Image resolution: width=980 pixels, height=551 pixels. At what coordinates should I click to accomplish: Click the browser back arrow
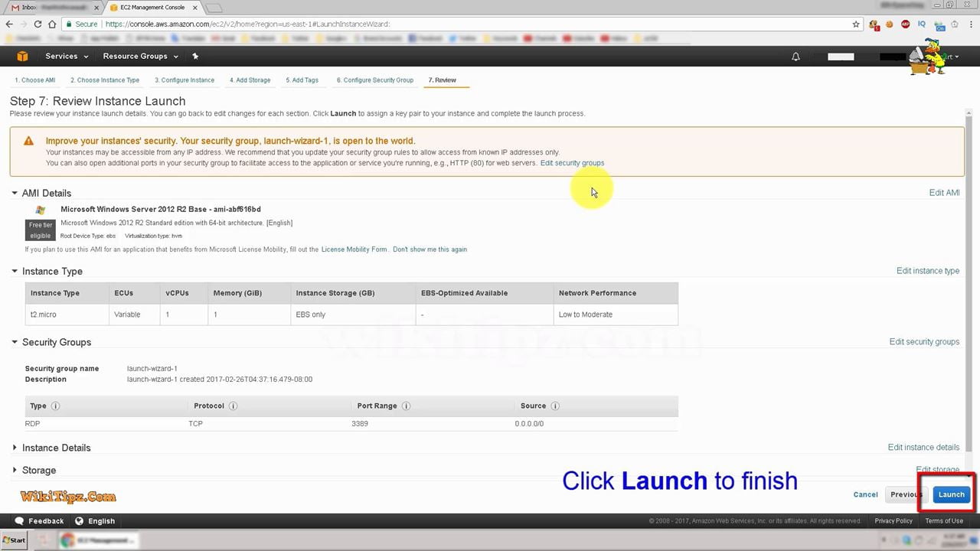pos(10,24)
